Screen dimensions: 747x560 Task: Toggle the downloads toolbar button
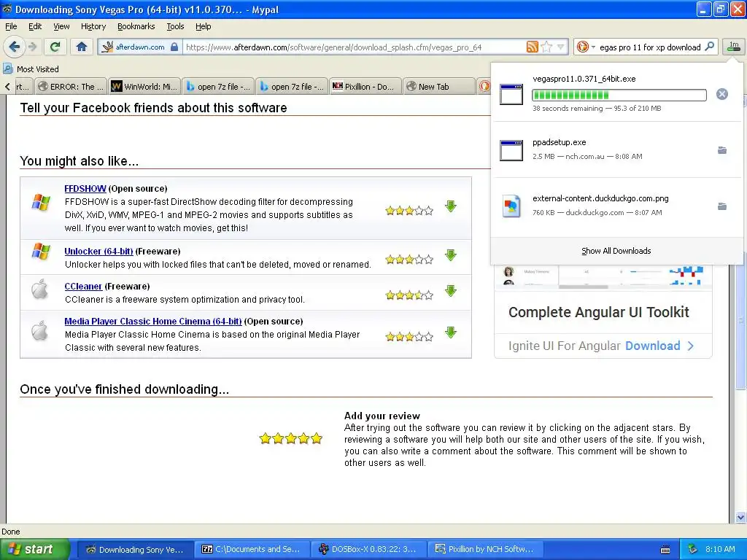(734, 46)
